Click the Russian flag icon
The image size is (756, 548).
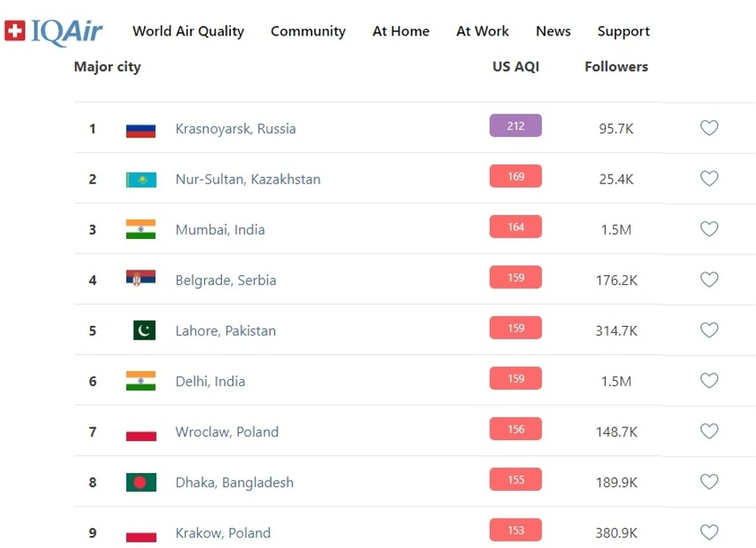[x=141, y=129]
